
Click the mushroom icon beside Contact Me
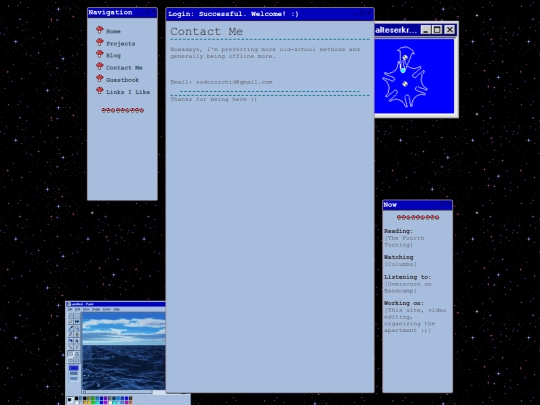coord(100,66)
